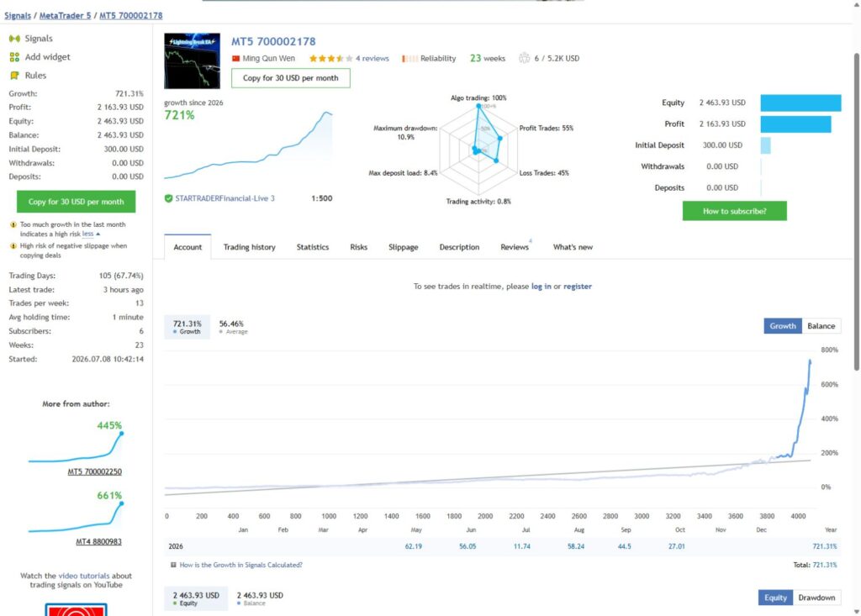Open the 'video tutorials' link

(x=83, y=576)
